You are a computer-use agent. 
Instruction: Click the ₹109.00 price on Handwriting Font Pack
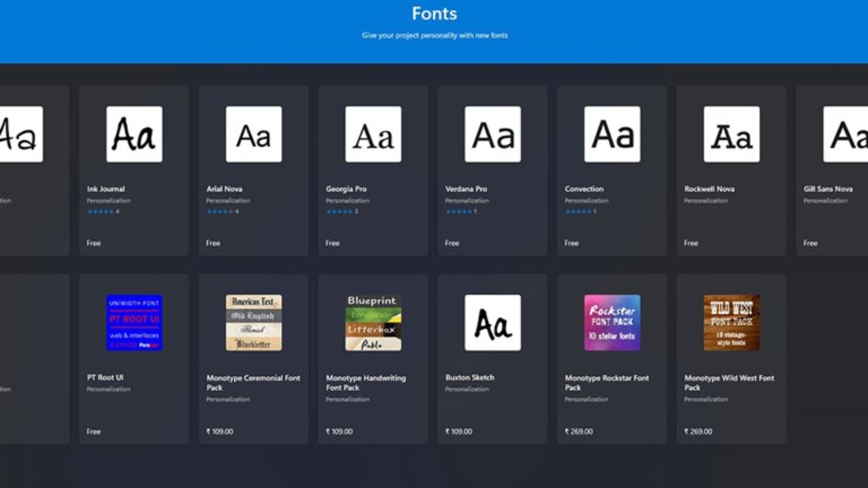(339, 432)
